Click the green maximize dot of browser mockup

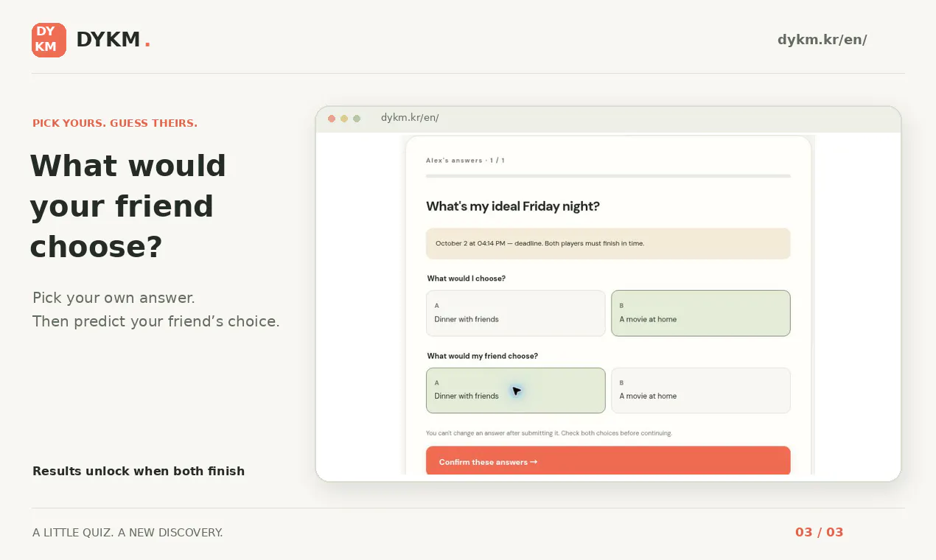point(357,119)
